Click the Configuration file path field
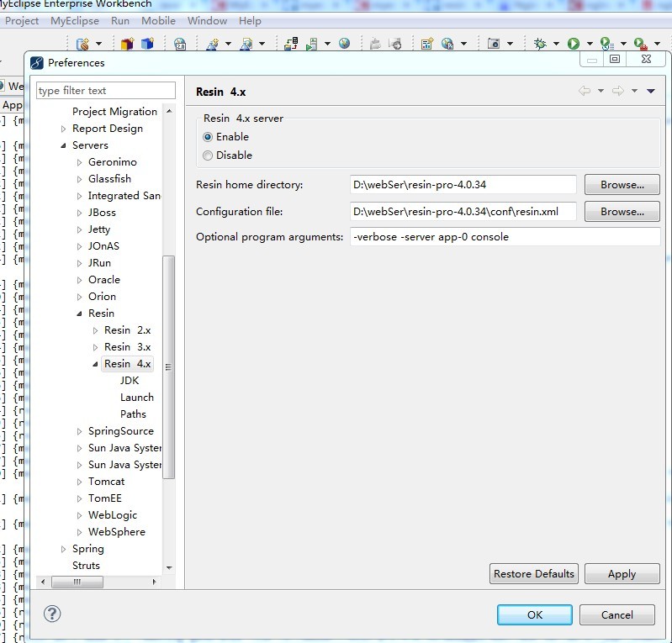Viewport: 672px width, 643px height. pos(463,212)
